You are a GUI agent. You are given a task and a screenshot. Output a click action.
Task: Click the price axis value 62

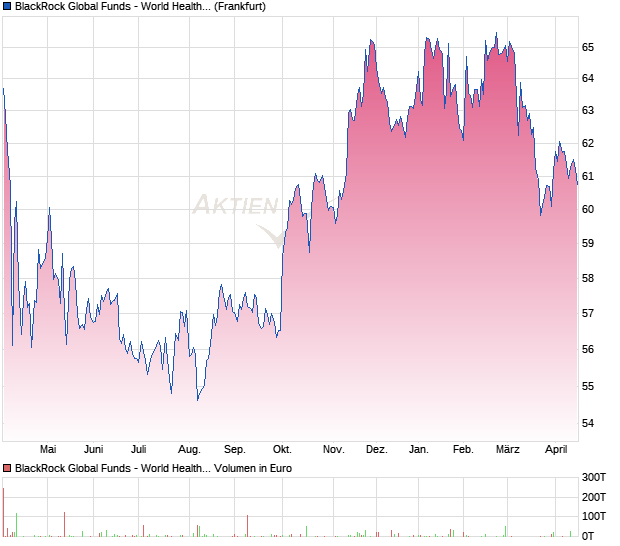[x=588, y=143]
